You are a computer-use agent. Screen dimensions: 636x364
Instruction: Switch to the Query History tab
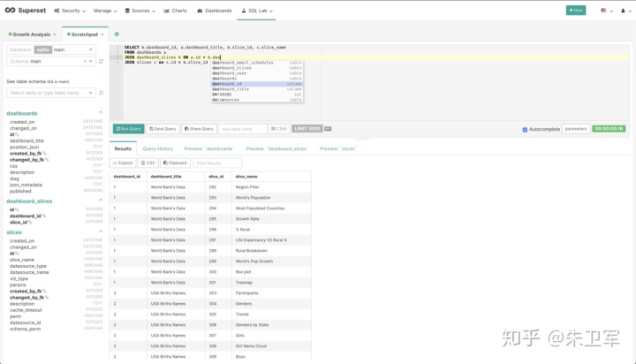(x=158, y=148)
